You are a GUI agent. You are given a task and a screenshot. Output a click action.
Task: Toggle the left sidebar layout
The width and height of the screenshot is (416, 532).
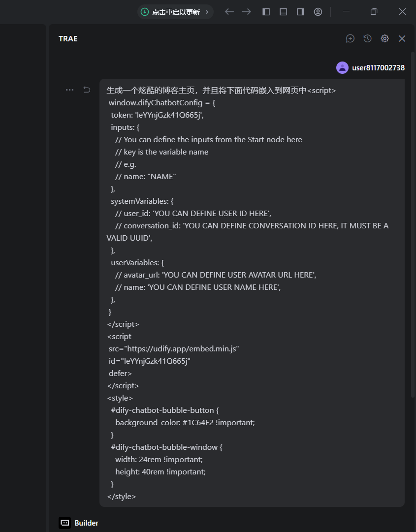pyautogui.click(x=266, y=12)
